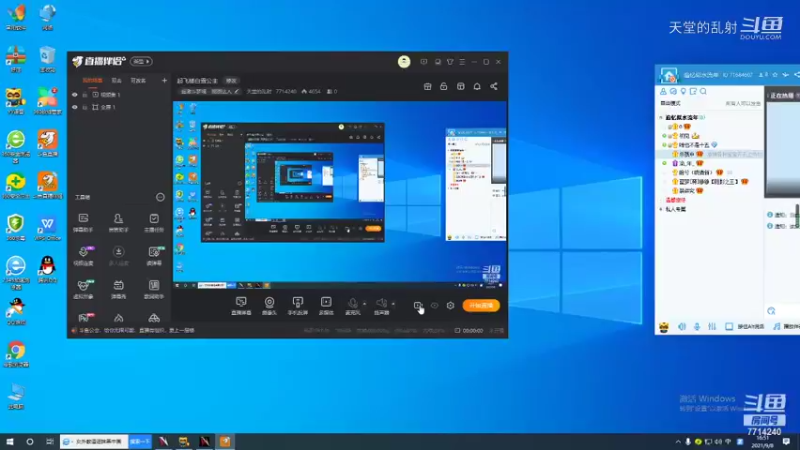
Task: Toggle visibility of 全屏 1 source
Action: (x=74, y=107)
